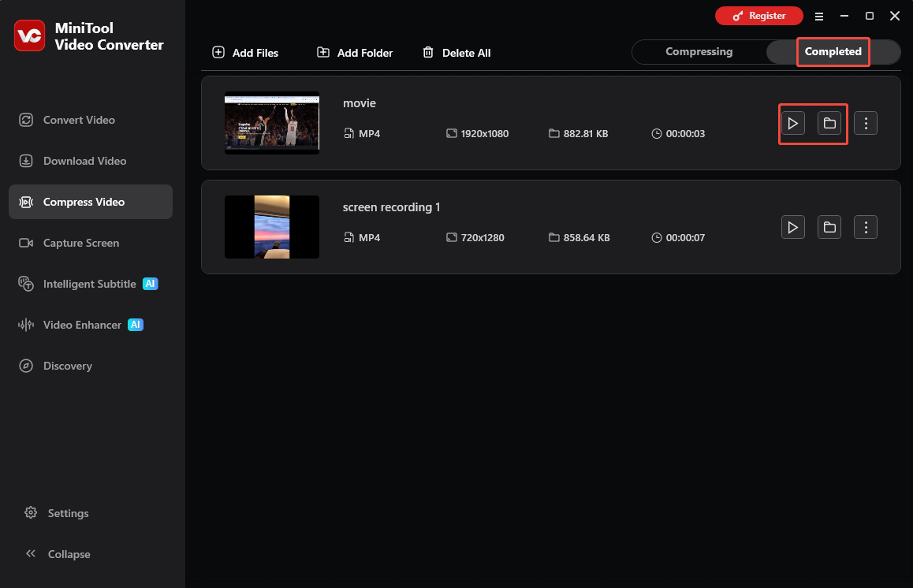Open more options for movie
The height and width of the screenshot is (588, 913).
point(866,123)
